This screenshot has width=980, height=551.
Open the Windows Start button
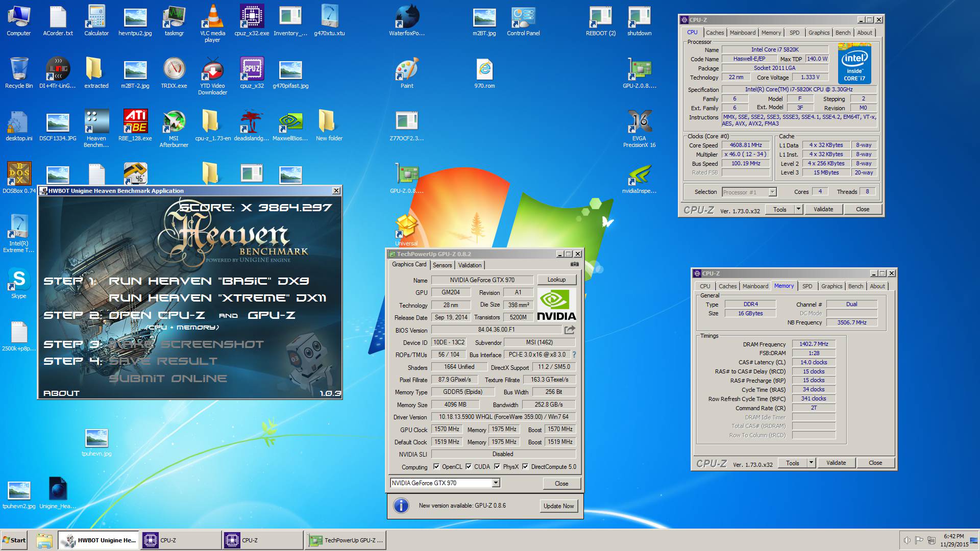click(x=14, y=540)
